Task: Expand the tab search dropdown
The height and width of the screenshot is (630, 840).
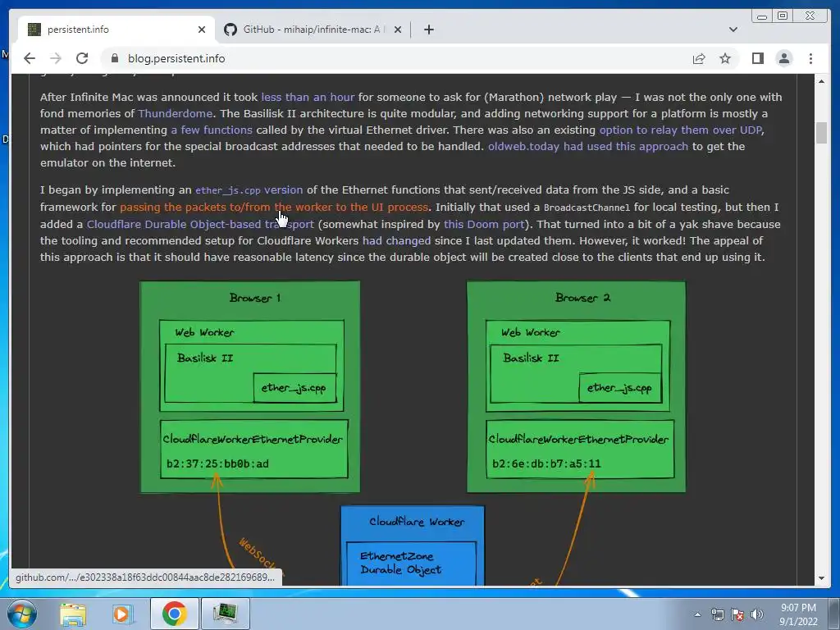Action: pos(733,30)
